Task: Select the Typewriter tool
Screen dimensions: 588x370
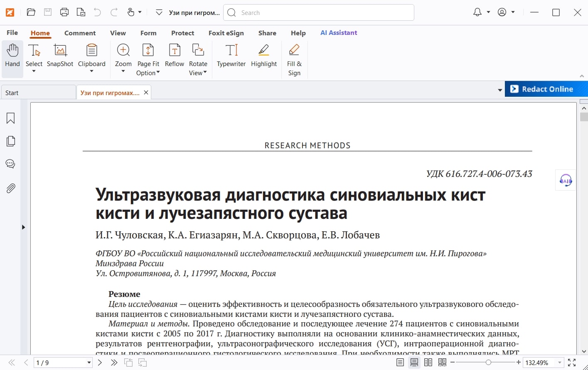Action: pyautogui.click(x=231, y=56)
